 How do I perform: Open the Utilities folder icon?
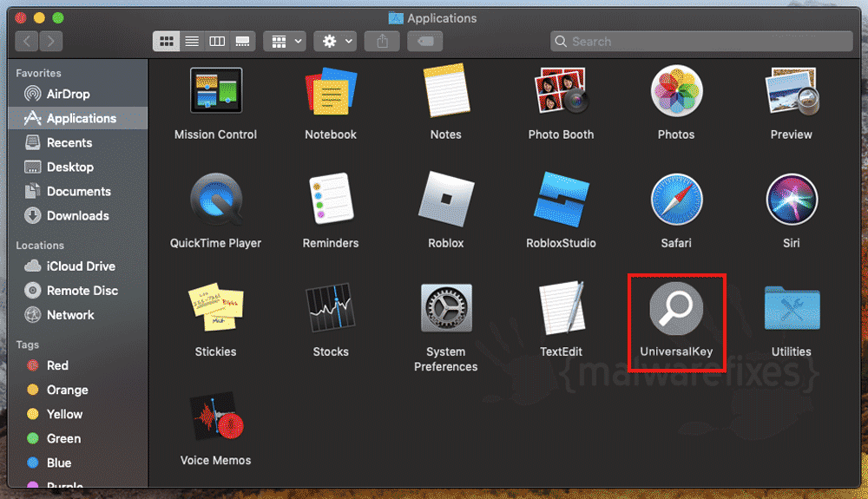point(792,307)
